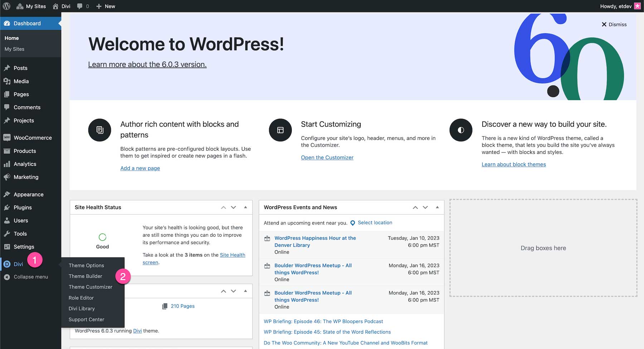The height and width of the screenshot is (349, 644).
Task: Open the Media library icon in sidebar
Action: click(7, 81)
